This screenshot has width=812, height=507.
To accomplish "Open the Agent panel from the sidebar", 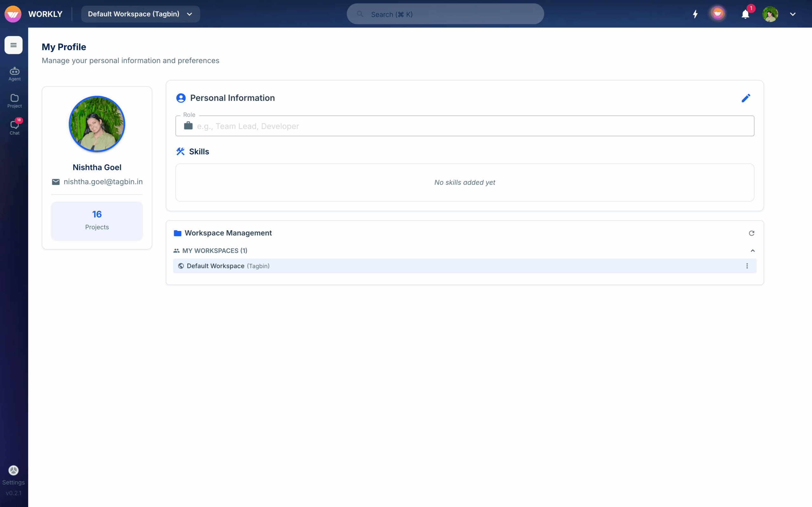I will click(14, 74).
